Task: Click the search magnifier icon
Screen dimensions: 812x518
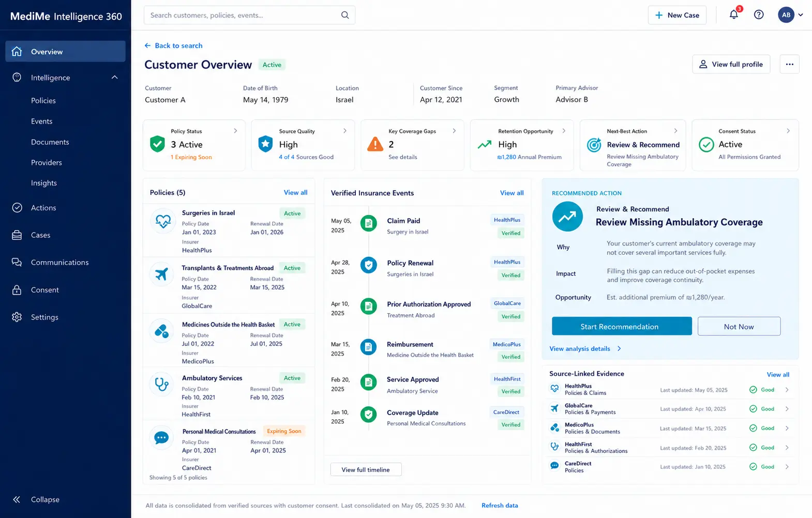Action: click(x=345, y=15)
